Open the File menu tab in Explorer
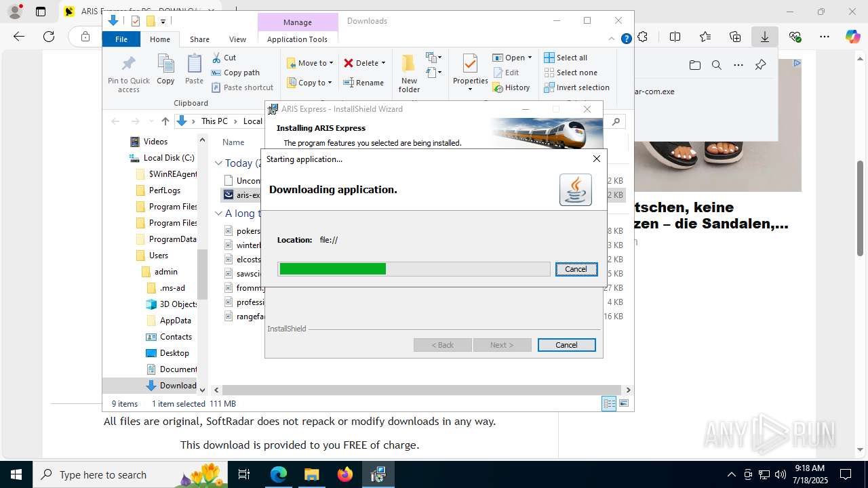 click(121, 39)
